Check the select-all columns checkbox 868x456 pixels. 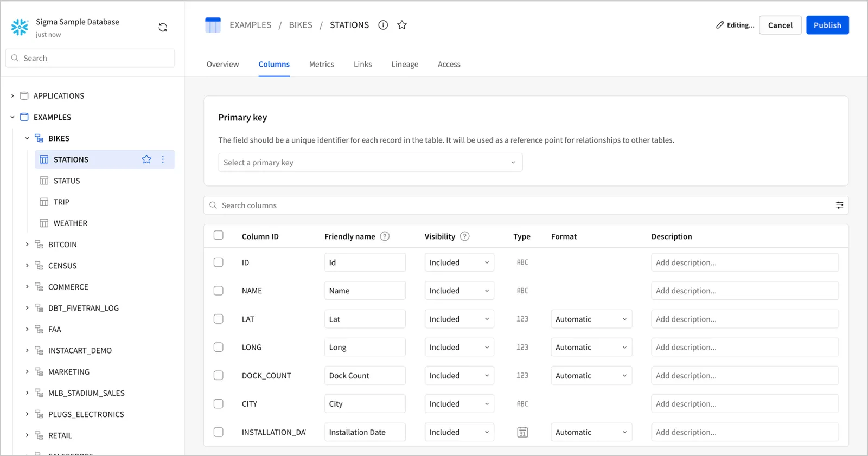point(219,235)
